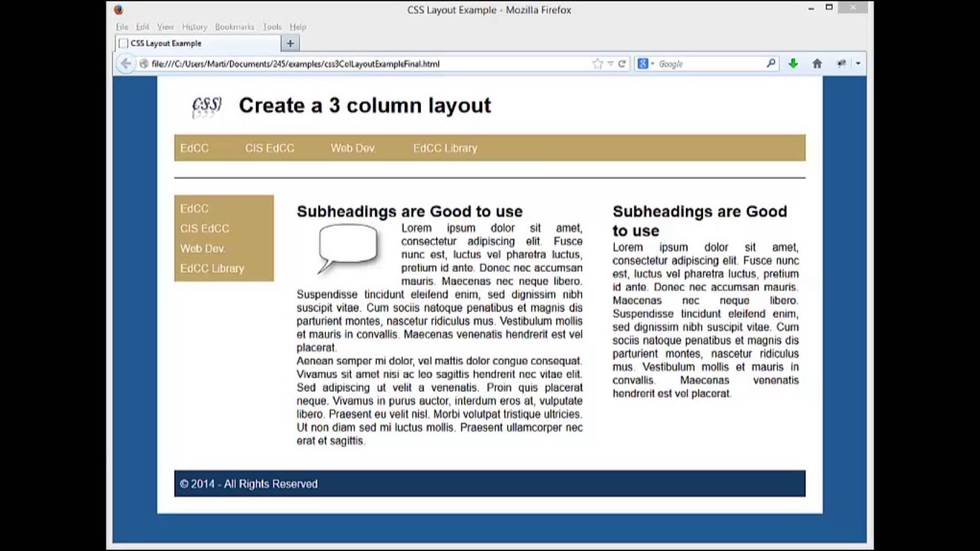Open the Edit menu
The width and height of the screenshot is (980, 551).
coord(142,27)
